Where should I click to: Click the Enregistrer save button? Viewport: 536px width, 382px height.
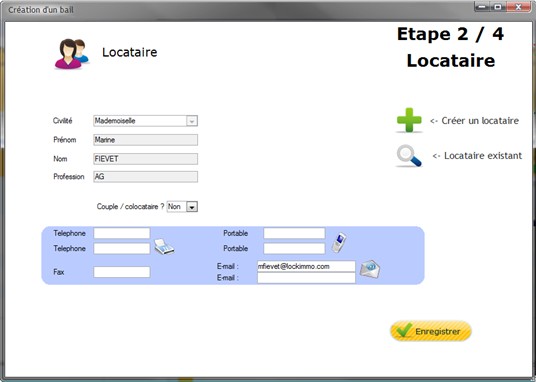[431, 331]
